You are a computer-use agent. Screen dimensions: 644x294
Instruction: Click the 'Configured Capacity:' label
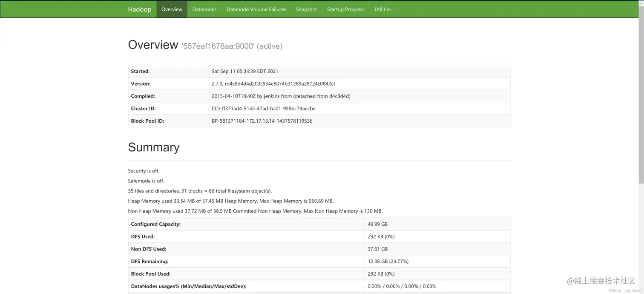[156, 224]
